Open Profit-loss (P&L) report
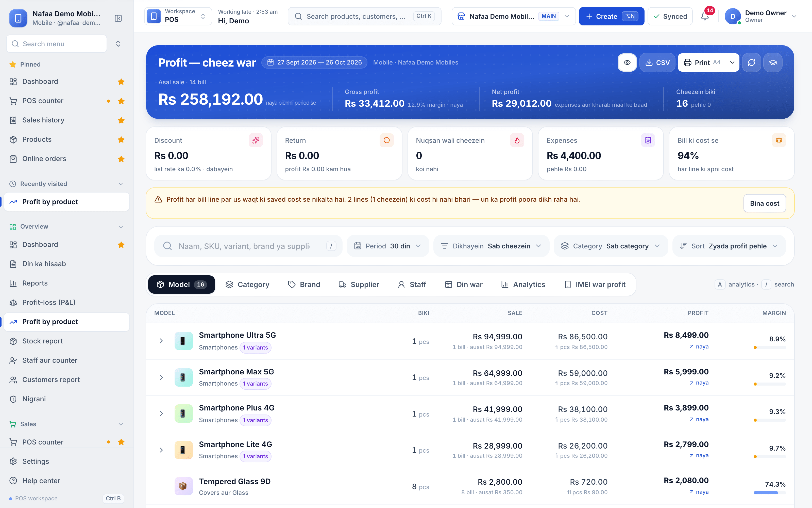 pyautogui.click(x=67, y=302)
